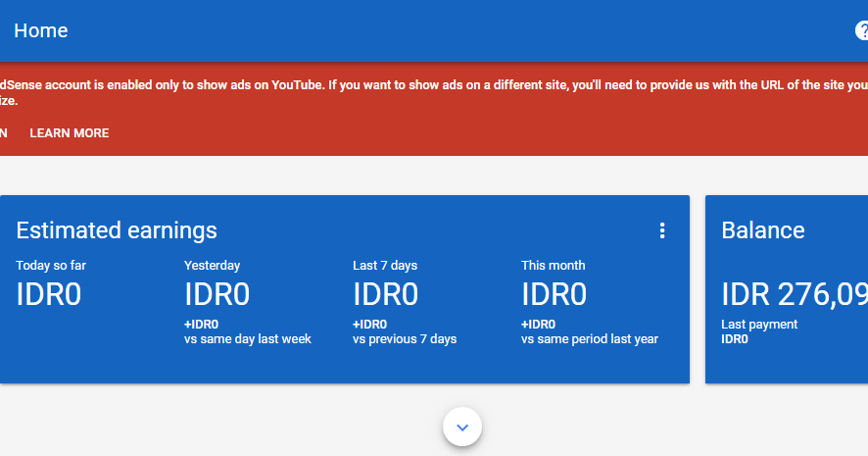Viewport: 868px width, 456px height.
Task: Expand more cards with the down chevron button
Action: pyautogui.click(x=462, y=427)
